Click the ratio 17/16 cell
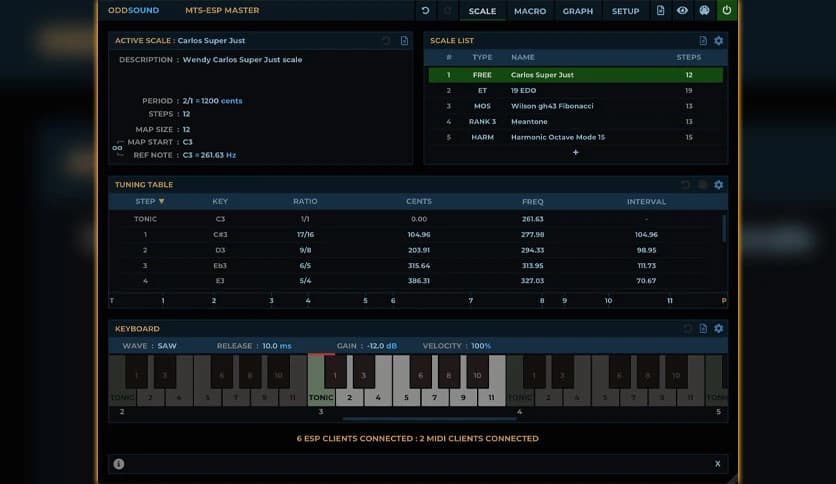The image size is (836, 484). [x=305, y=235]
